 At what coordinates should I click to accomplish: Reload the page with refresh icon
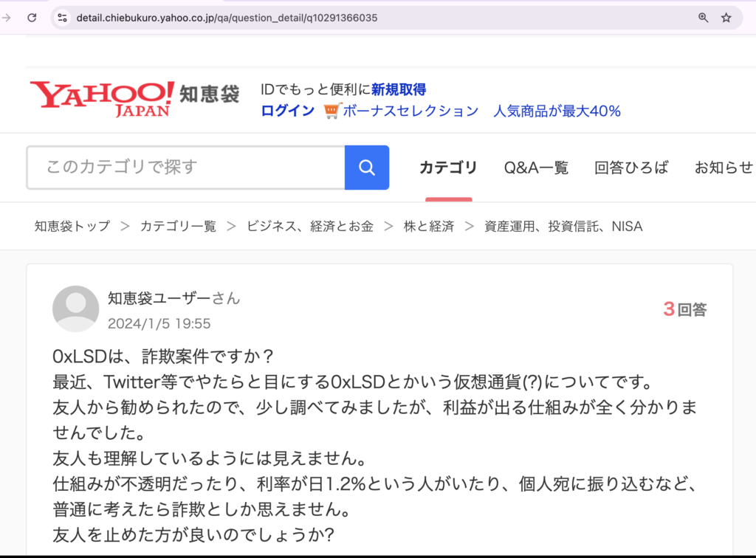click(32, 18)
